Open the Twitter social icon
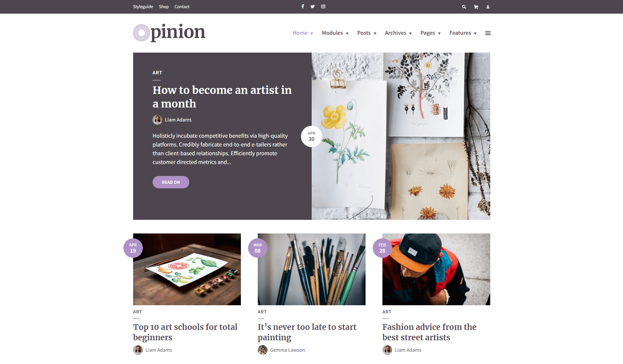This screenshot has width=623, height=364. (312, 6)
